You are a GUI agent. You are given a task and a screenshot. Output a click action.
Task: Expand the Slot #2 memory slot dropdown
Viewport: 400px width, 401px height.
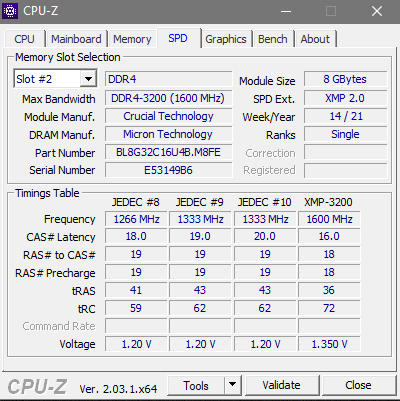(x=88, y=79)
